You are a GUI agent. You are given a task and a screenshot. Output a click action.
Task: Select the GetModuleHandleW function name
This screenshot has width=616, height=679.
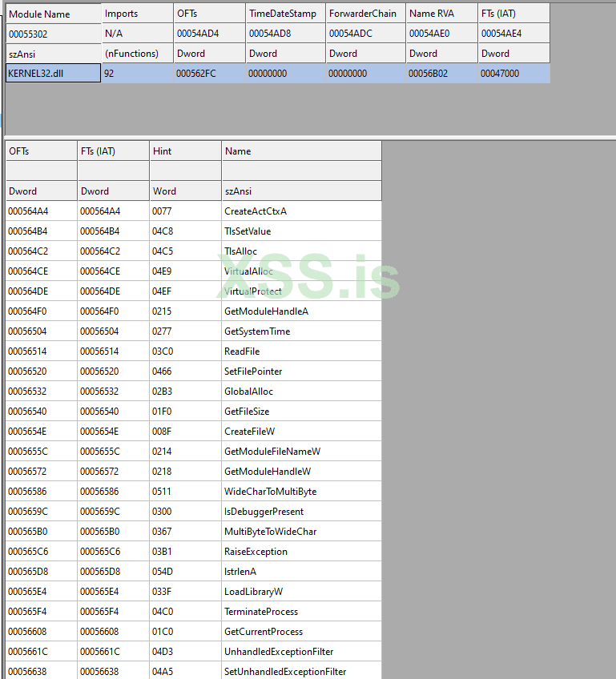point(268,471)
